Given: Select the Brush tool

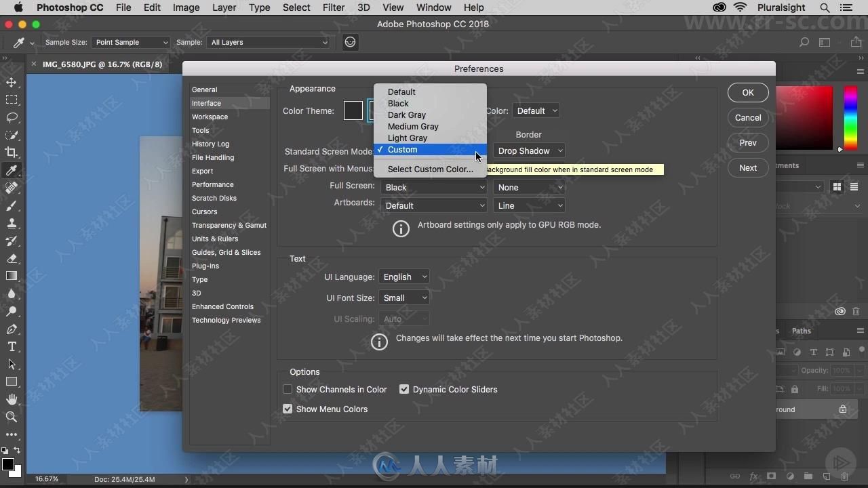Looking at the screenshot, I should click(x=12, y=205).
